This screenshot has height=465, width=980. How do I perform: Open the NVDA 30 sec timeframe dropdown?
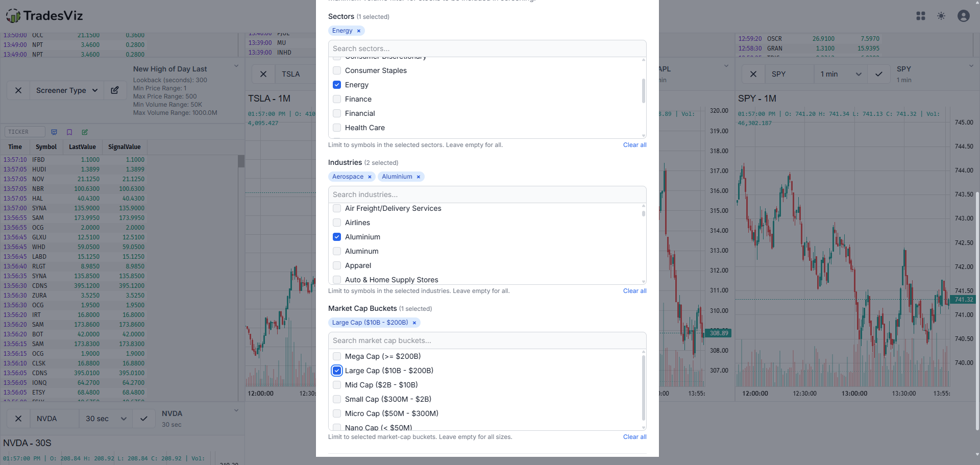point(106,419)
